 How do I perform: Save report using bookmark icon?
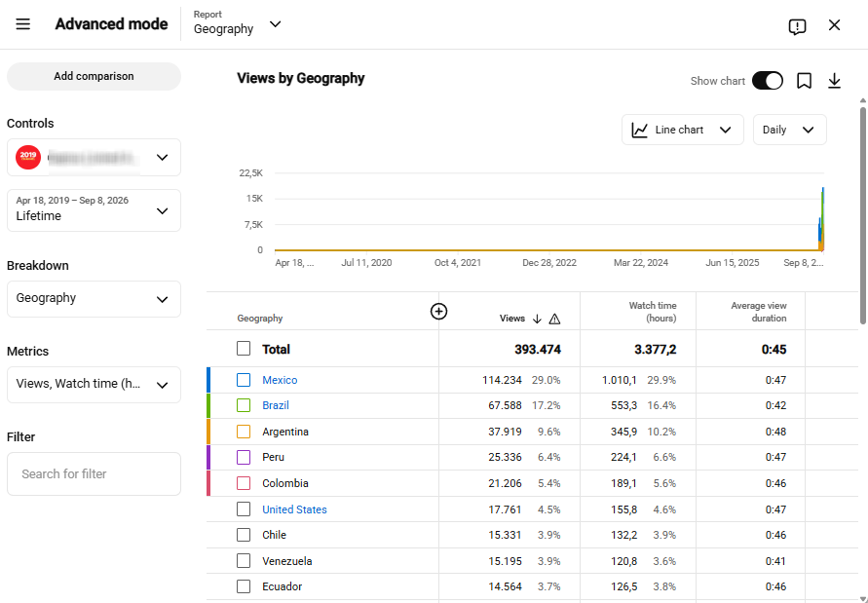804,81
